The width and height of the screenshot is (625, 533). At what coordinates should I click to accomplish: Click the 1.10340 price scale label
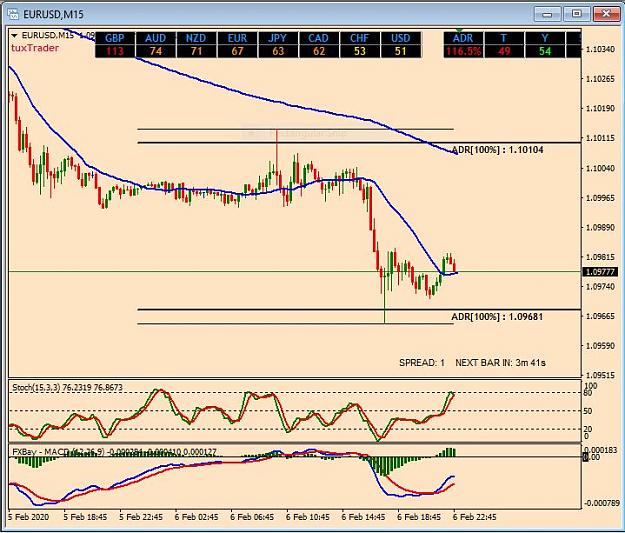(x=600, y=49)
